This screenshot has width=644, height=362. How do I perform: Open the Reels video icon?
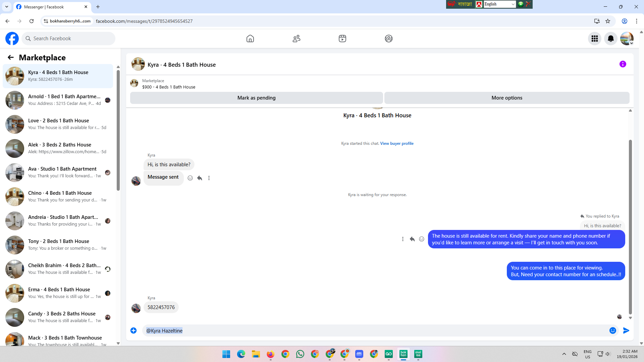[342, 39]
